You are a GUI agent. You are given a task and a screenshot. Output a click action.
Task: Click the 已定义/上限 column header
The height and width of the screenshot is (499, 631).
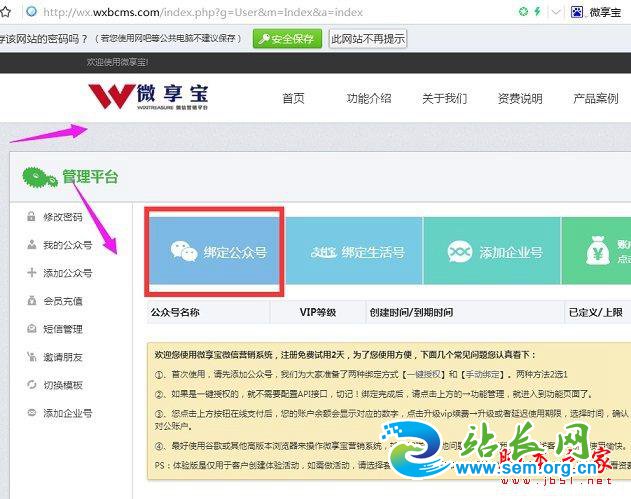(x=596, y=312)
